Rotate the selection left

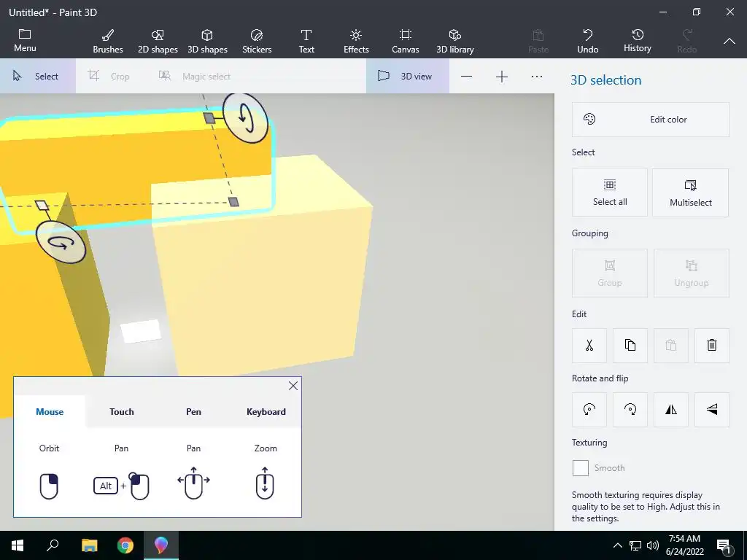pyautogui.click(x=589, y=410)
